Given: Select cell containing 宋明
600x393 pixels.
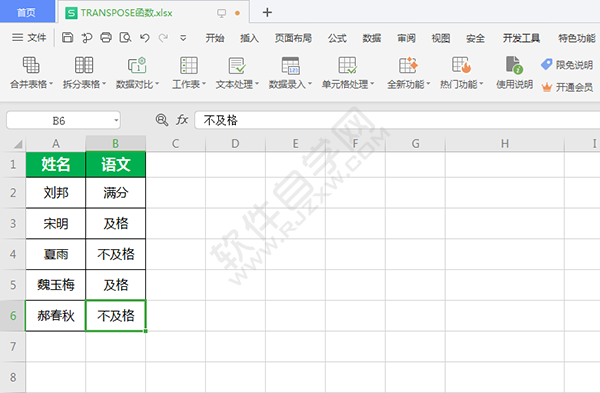Looking at the screenshot, I should (56, 223).
